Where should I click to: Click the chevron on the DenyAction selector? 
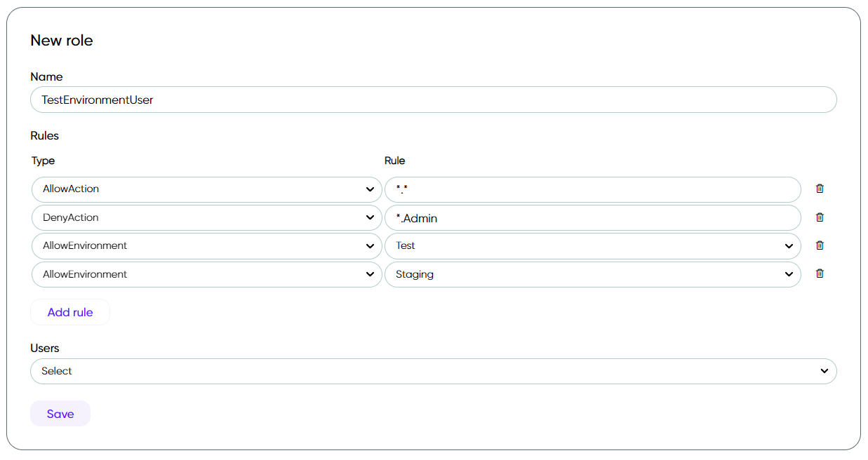pyautogui.click(x=370, y=217)
